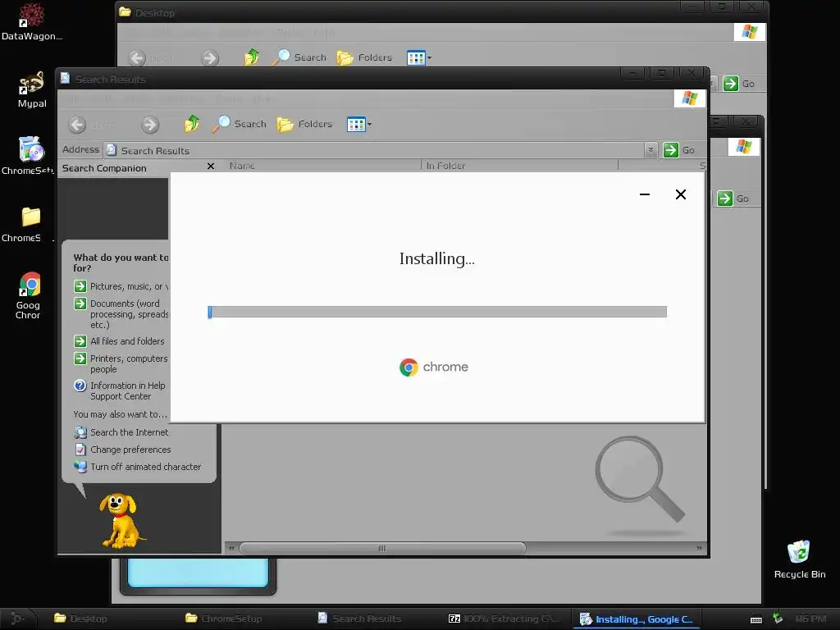840x630 pixels.
Task: Select Pictures, music, or video search option
Action: click(121, 286)
